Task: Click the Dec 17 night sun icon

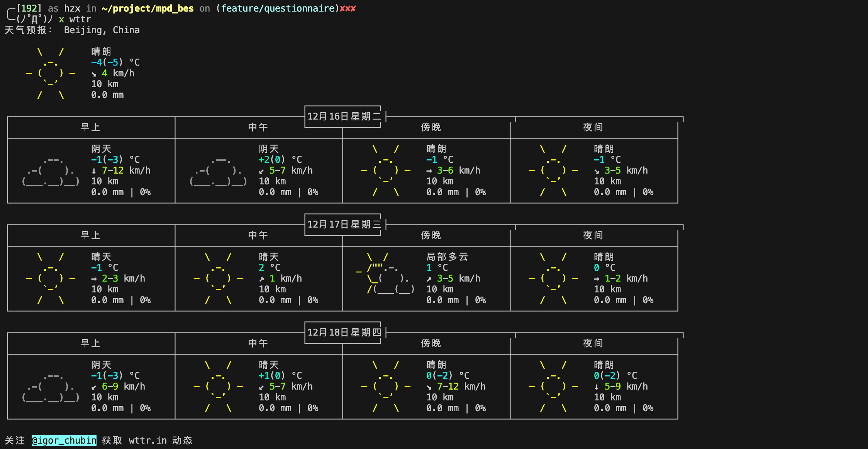Action: [553, 279]
